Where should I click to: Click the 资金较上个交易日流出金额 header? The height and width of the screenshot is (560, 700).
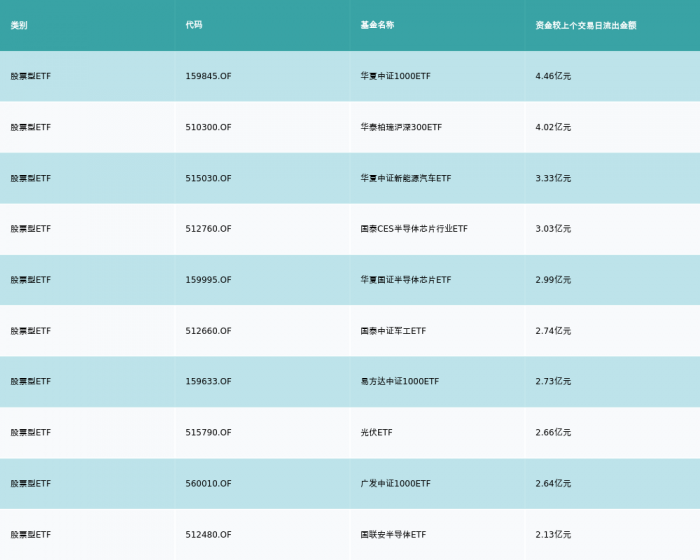click(x=586, y=25)
